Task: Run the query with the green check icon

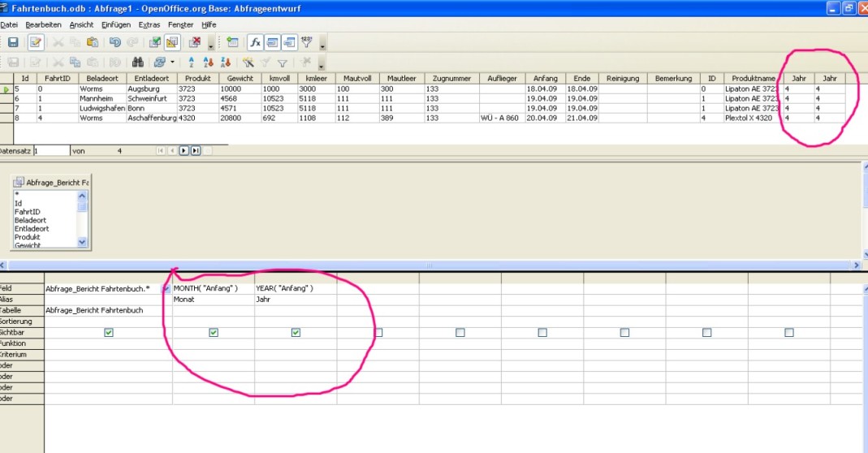Action: [155, 42]
